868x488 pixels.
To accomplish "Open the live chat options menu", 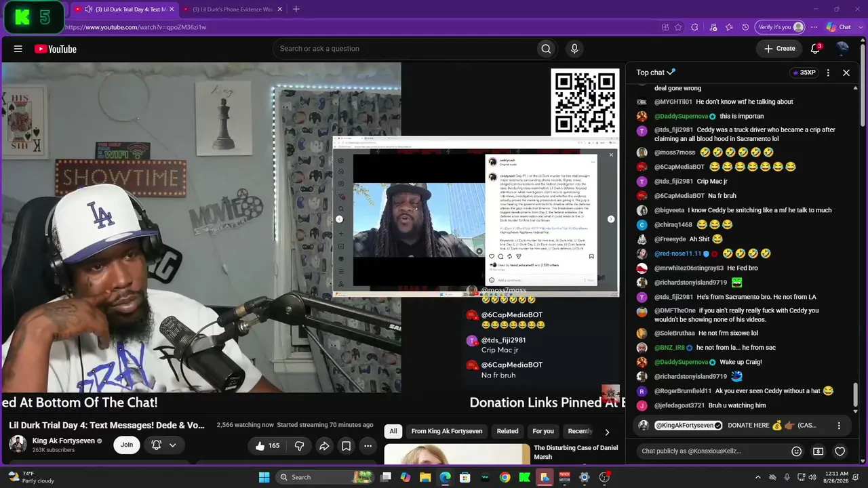I will [x=828, y=73].
